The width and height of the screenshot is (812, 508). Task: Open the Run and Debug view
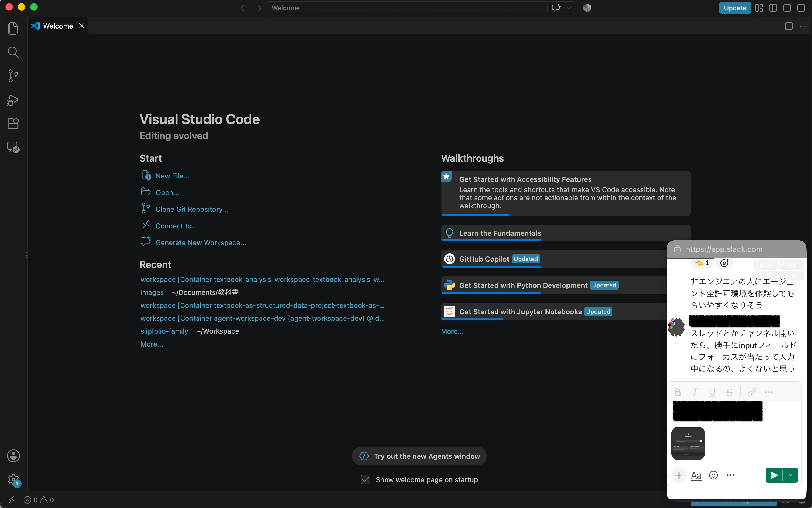tap(13, 100)
